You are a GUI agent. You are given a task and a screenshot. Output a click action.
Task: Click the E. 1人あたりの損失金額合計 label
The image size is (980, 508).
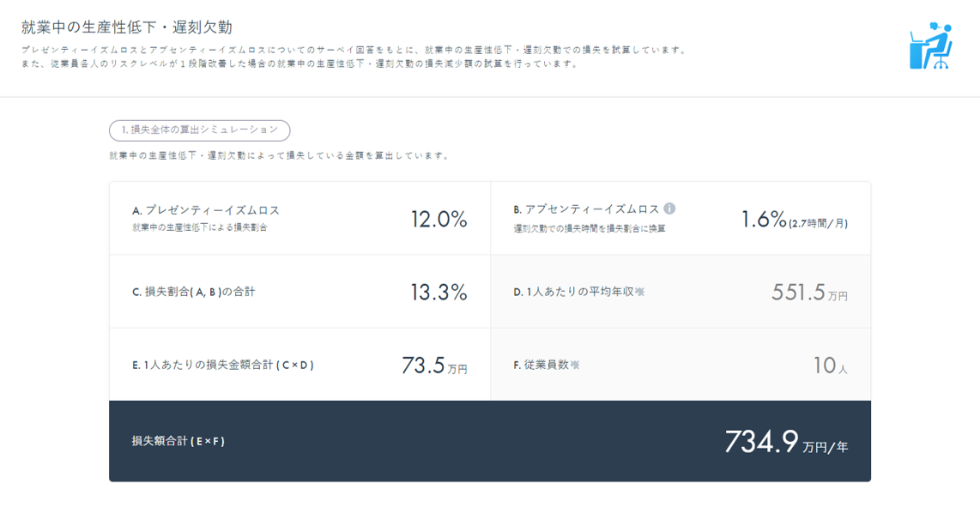tap(223, 365)
